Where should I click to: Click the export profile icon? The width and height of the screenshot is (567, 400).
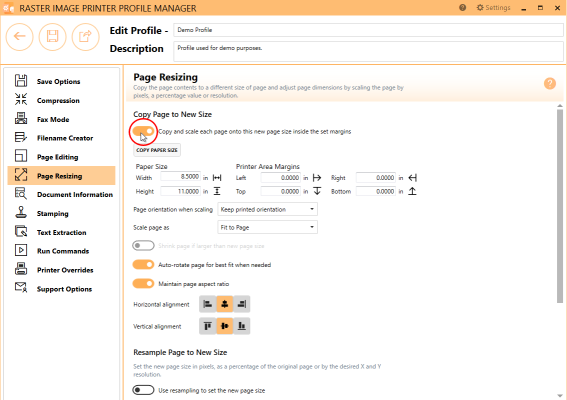85,36
